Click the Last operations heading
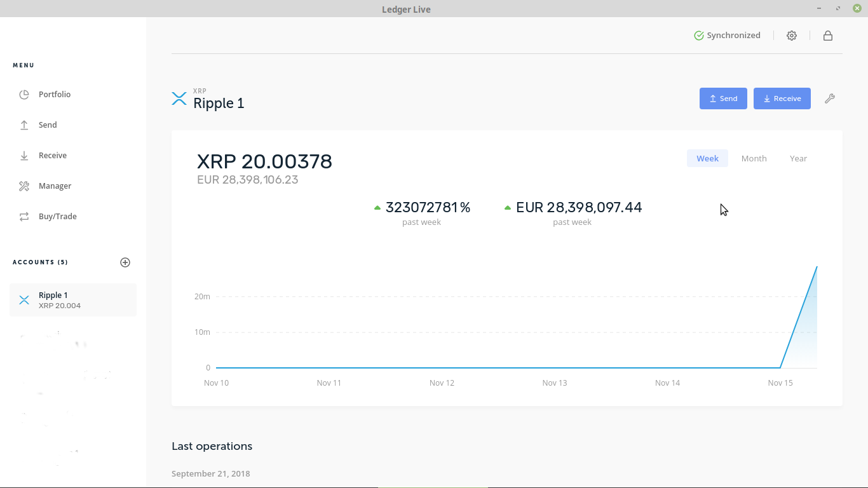 (x=212, y=446)
